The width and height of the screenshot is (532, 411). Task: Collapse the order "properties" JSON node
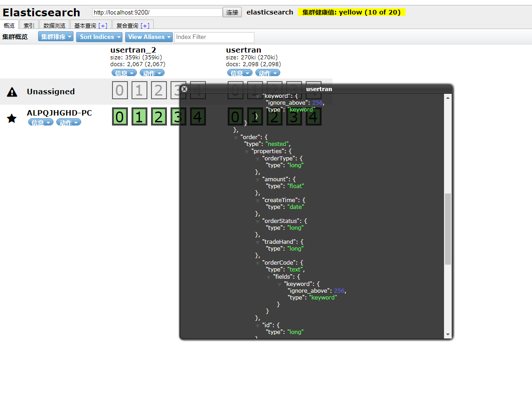(247, 152)
